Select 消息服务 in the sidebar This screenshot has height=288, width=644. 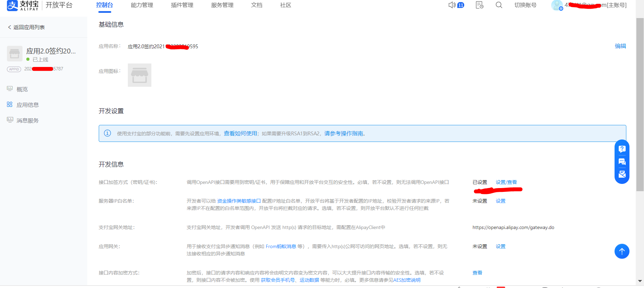coord(28,120)
